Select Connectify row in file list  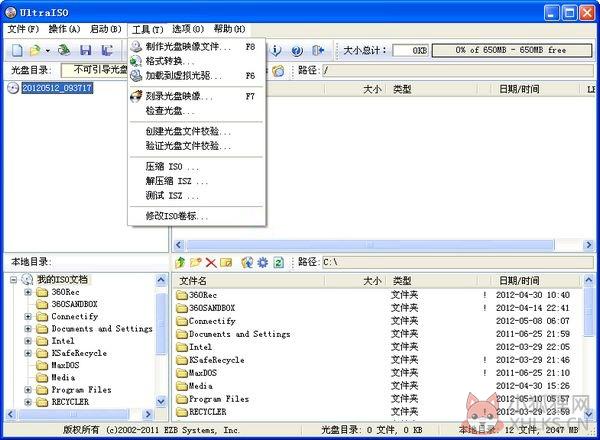point(377,321)
